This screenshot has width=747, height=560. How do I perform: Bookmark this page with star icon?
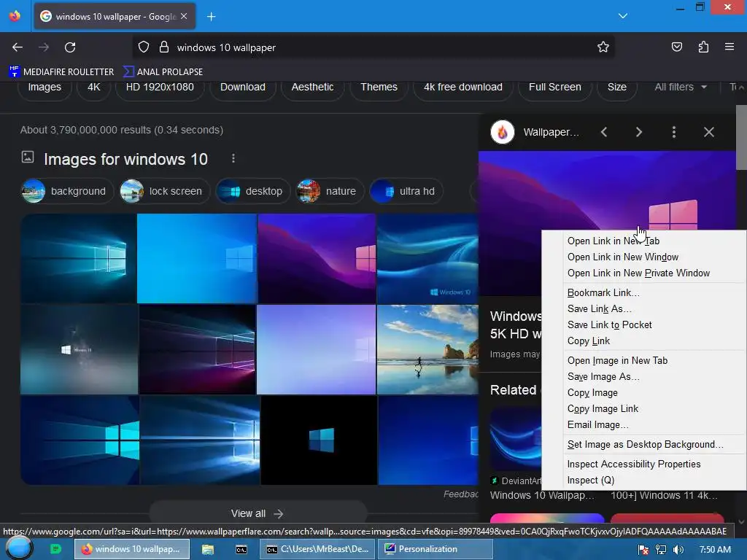[603, 47]
